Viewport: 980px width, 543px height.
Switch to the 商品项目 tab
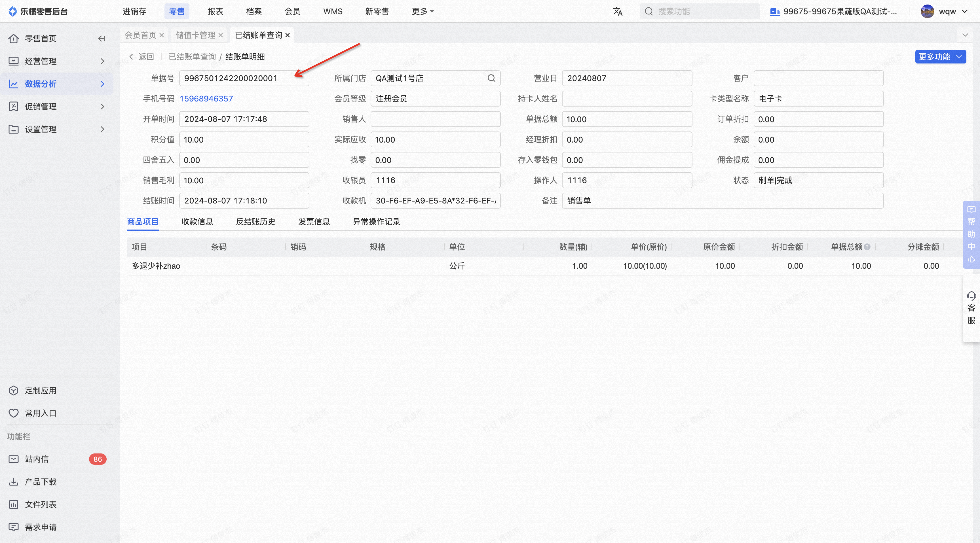coord(143,222)
